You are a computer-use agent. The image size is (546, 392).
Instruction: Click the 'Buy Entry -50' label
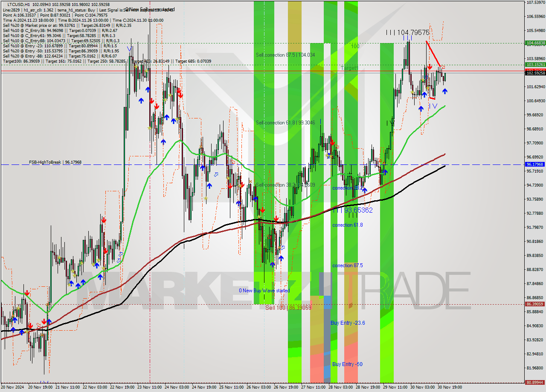tap(347, 364)
